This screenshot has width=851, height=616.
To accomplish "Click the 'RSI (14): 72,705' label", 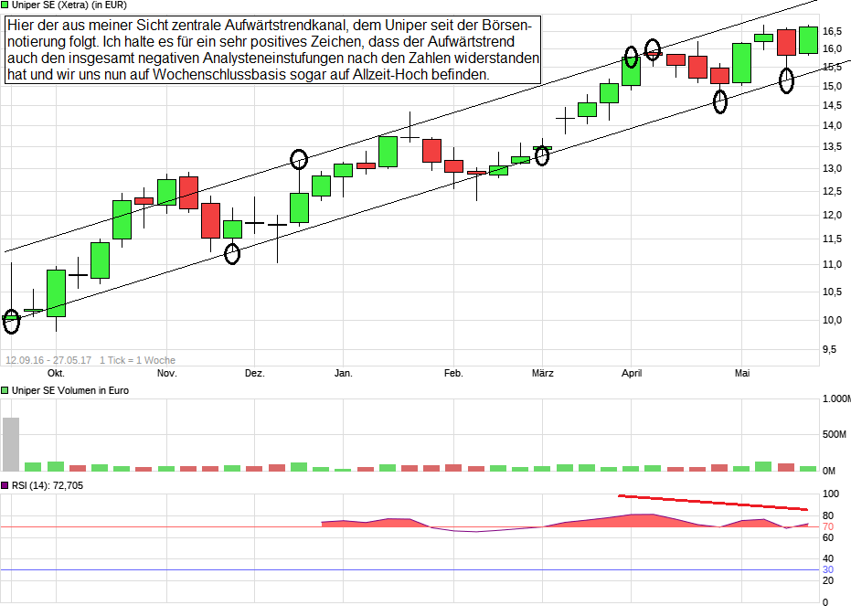I will coord(48,485).
